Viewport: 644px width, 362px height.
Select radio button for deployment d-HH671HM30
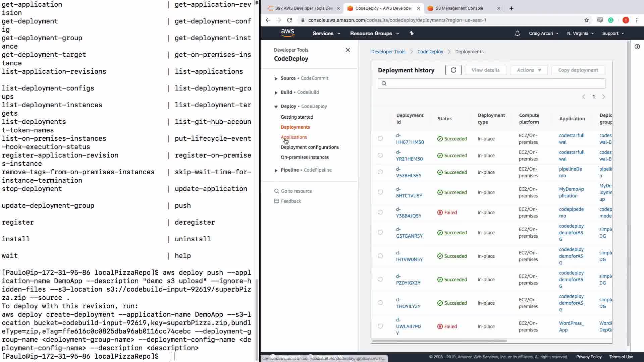tap(380, 138)
